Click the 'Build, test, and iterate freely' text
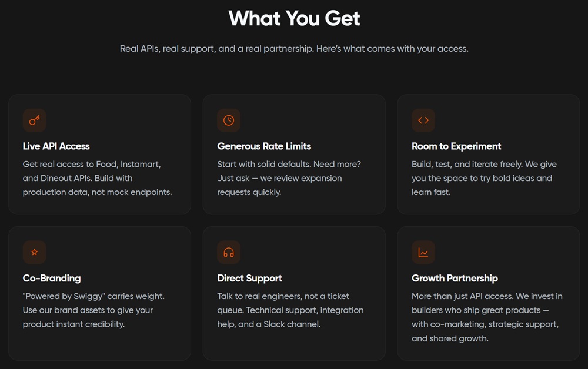Screen dimensions: 588x369 [x=484, y=178]
